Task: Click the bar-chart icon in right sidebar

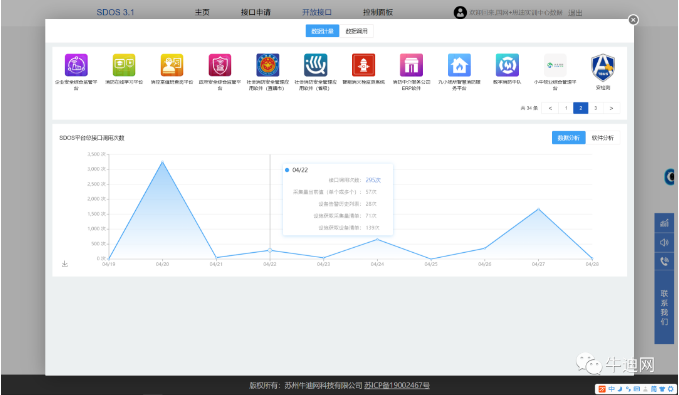Action: click(x=664, y=223)
